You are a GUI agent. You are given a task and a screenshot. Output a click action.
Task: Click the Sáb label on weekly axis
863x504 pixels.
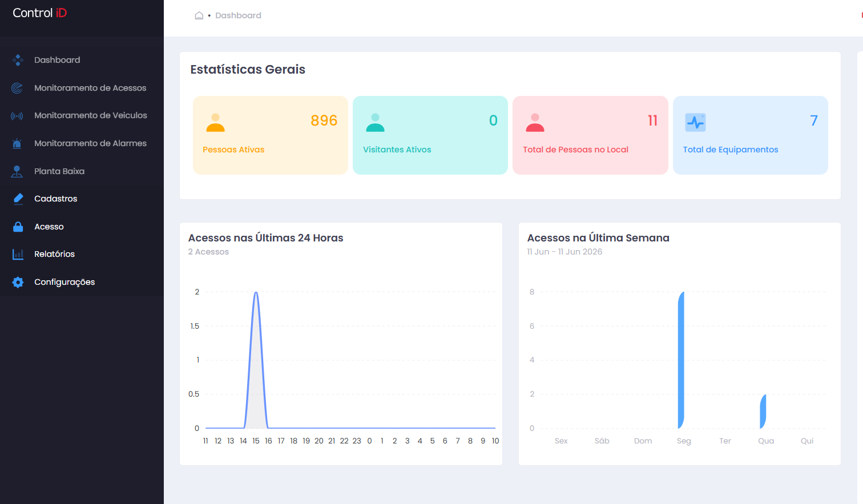point(602,441)
